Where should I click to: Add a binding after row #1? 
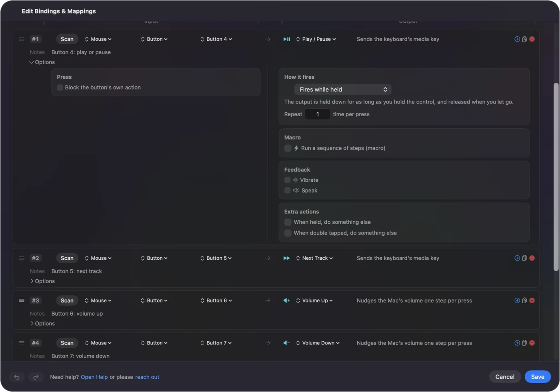point(517,39)
